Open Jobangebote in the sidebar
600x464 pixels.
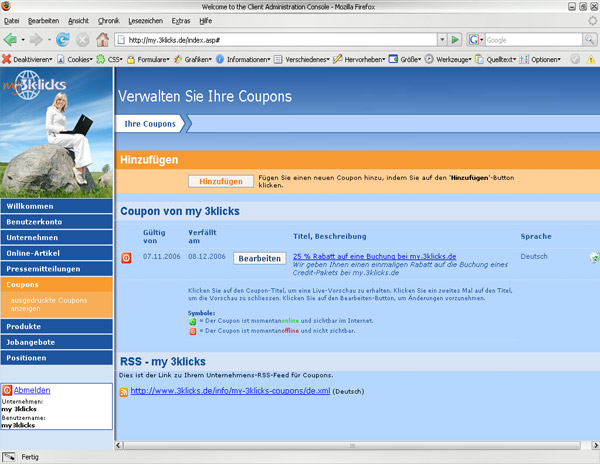point(57,342)
